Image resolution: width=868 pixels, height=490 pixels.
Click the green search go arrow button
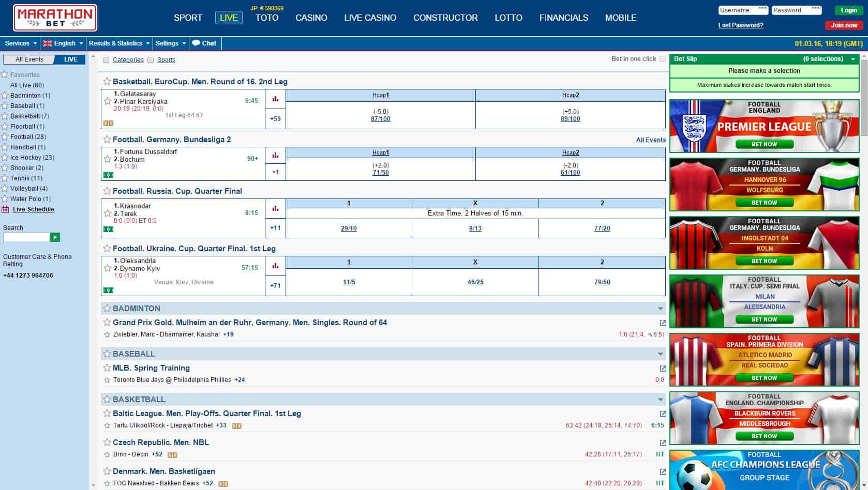55,237
